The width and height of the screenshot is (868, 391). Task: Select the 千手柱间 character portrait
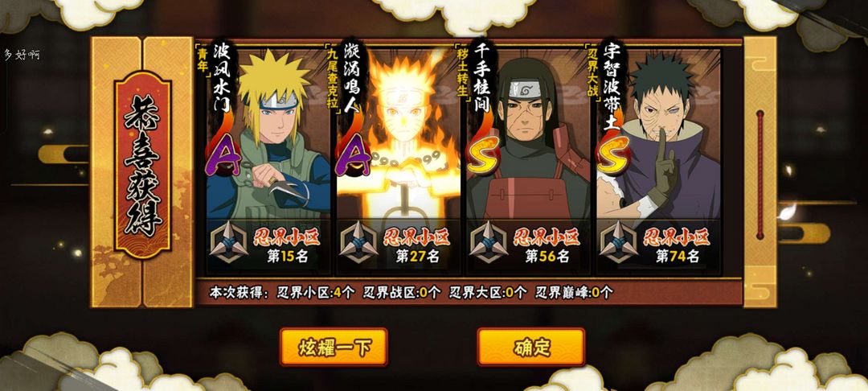click(529, 134)
